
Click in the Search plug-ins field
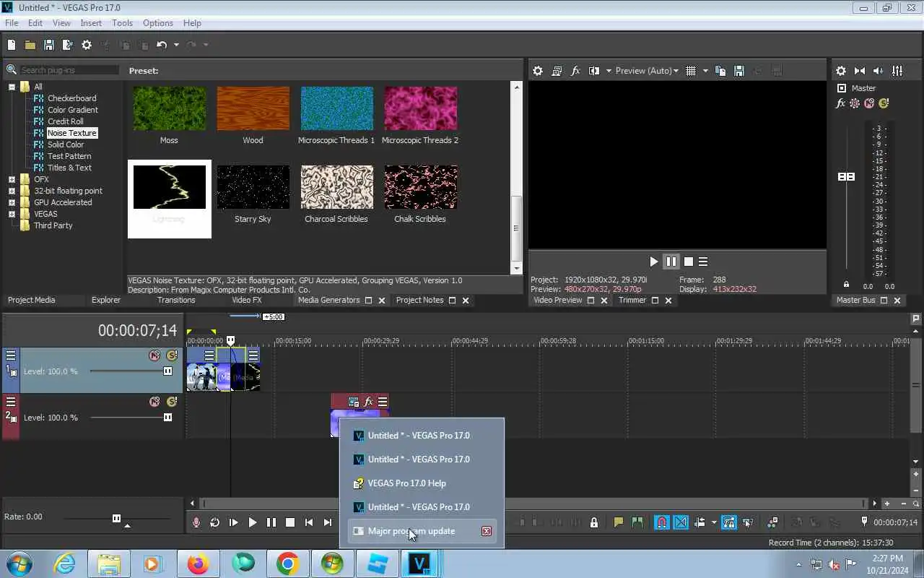coord(69,70)
